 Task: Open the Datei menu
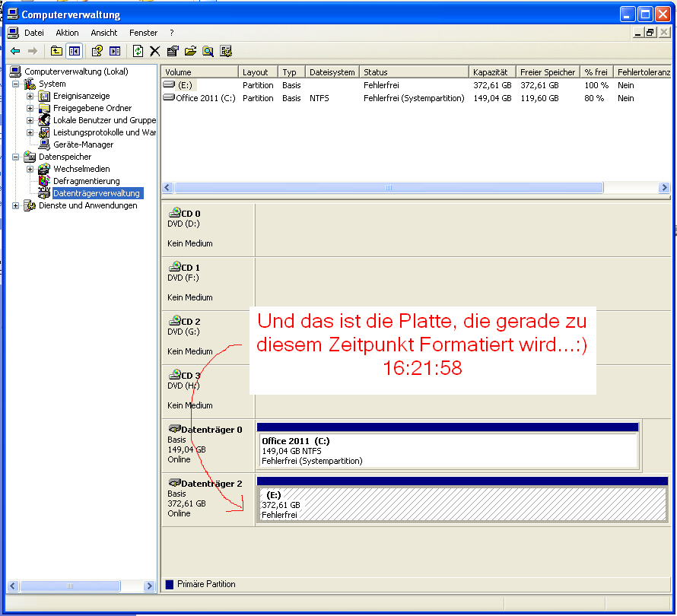[34, 33]
